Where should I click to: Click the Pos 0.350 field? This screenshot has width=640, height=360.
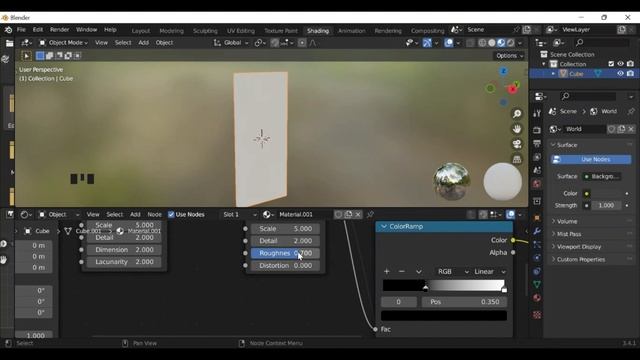464,302
